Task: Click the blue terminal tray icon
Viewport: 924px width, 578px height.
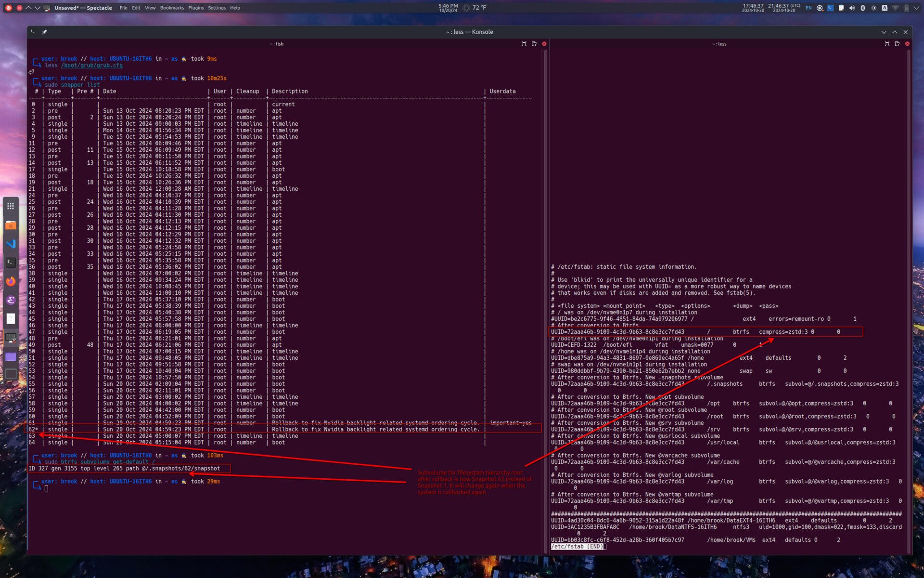Action: [x=830, y=8]
